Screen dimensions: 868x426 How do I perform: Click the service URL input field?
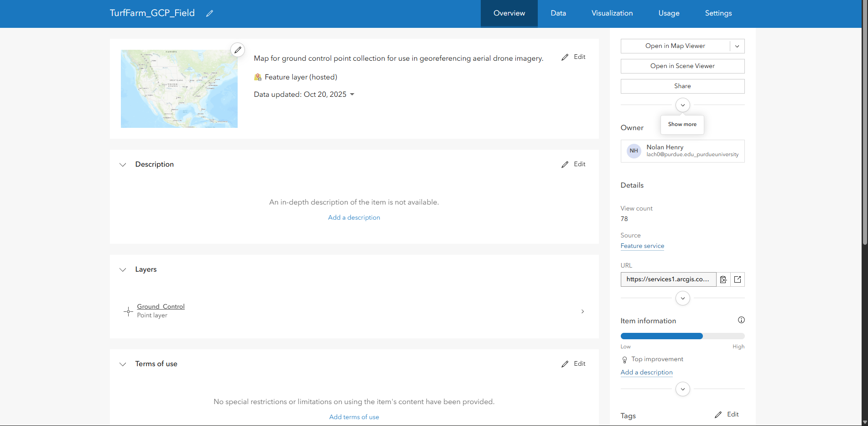668,279
